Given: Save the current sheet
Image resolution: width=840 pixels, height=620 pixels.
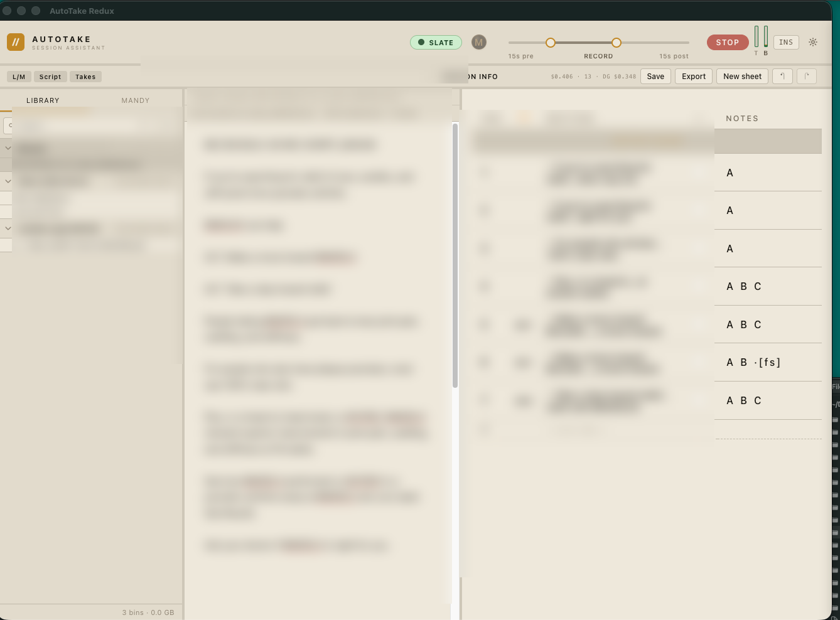Looking at the screenshot, I should (x=655, y=76).
